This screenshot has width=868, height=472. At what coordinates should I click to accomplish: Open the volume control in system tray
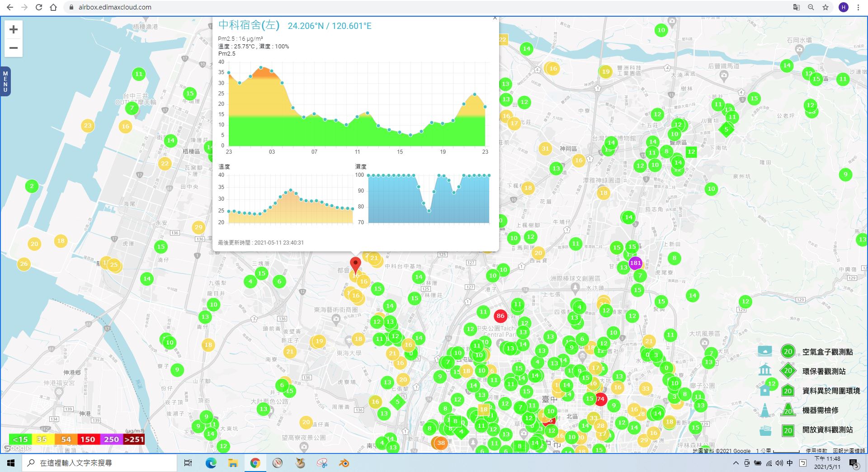tap(779, 463)
